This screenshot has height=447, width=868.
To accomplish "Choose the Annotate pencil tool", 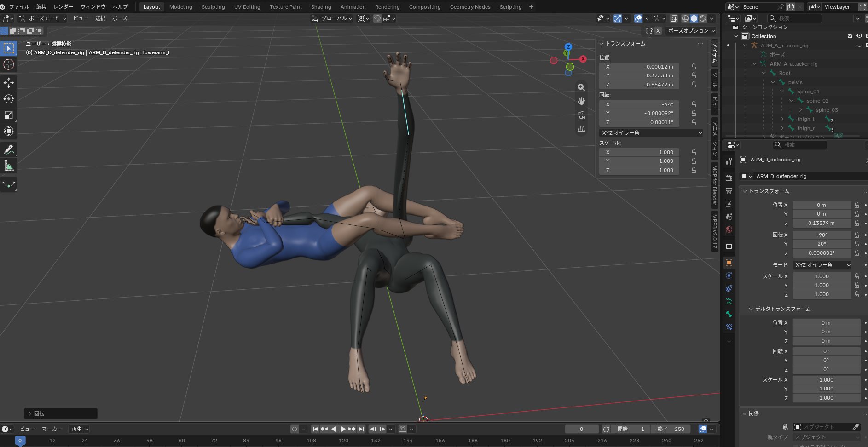I will tap(9, 149).
